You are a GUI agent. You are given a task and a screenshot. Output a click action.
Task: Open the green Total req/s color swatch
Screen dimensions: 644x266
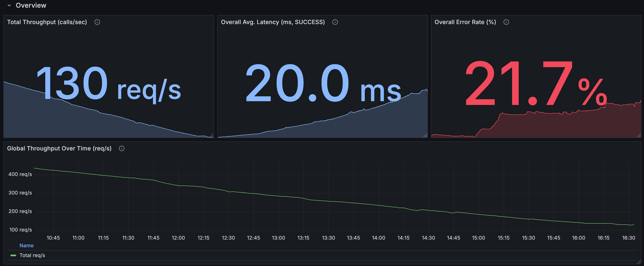(13, 255)
